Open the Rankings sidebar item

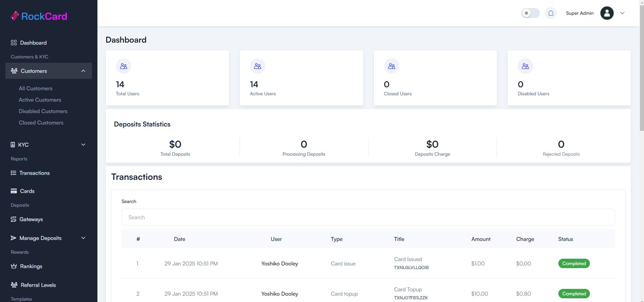[x=31, y=266]
